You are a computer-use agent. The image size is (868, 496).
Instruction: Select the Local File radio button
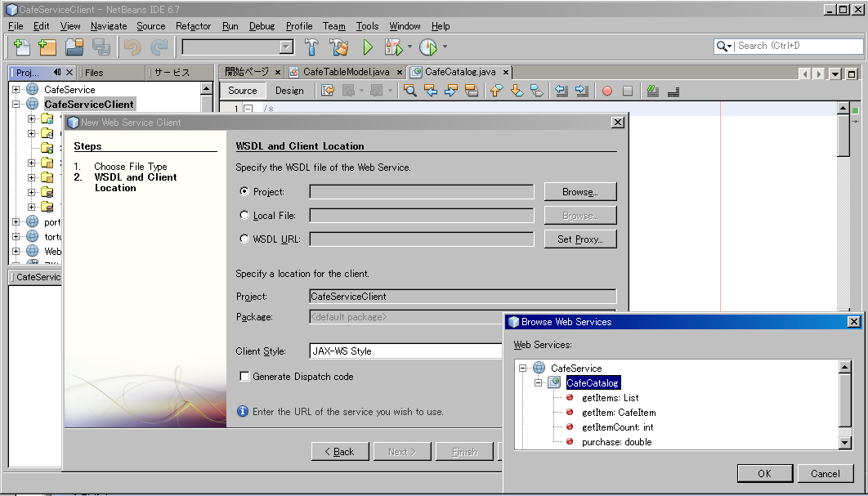click(244, 215)
